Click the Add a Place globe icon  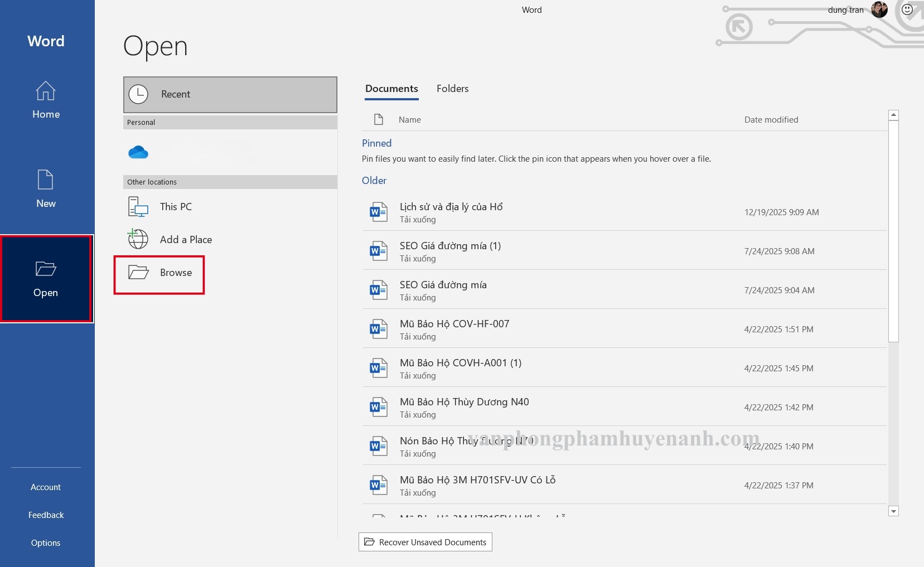click(138, 239)
